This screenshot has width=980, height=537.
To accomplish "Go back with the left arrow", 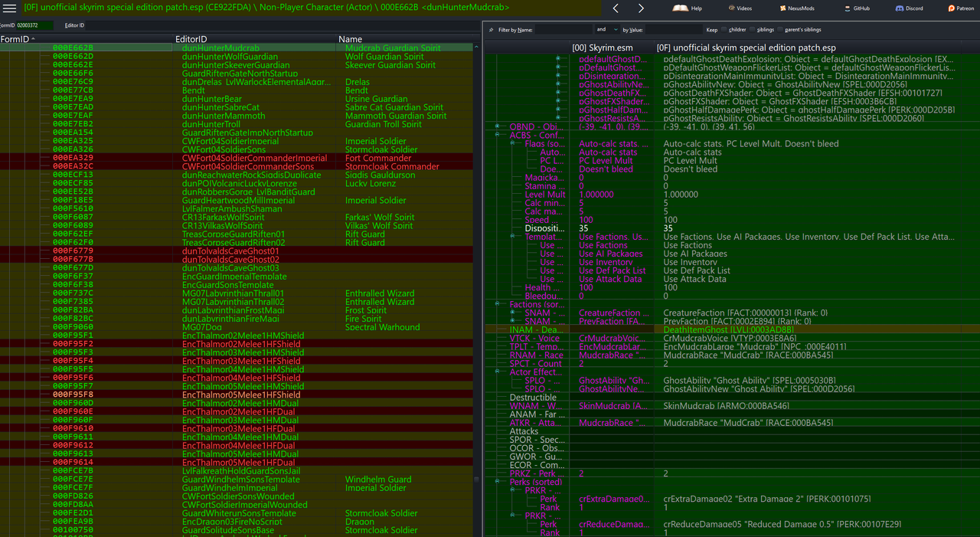I will click(616, 8).
